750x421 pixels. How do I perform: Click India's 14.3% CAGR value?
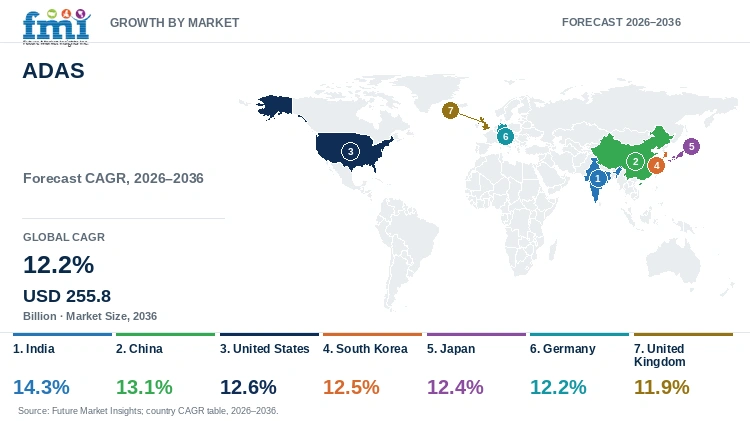click(x=41, y=387)
